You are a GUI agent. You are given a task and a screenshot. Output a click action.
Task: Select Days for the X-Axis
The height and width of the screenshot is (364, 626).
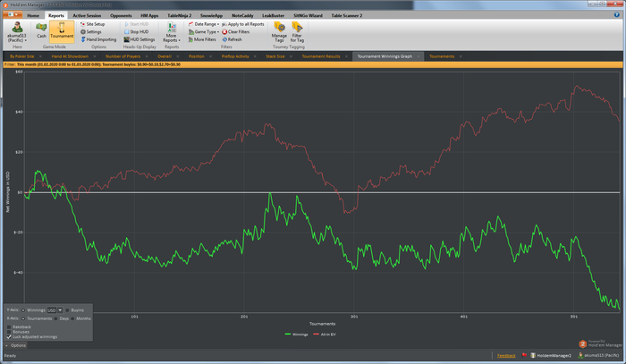pyautogui.click(x=55, y=318)
